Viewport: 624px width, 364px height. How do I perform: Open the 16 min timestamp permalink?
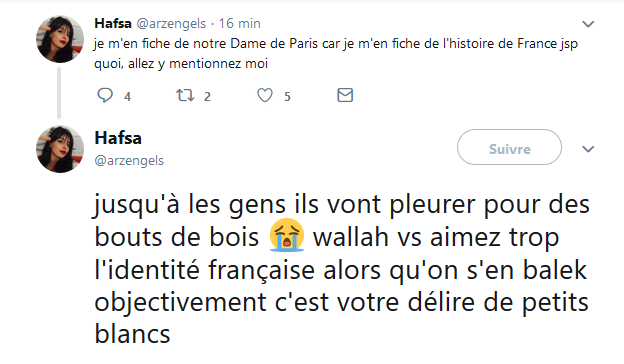tap(240, 23)
